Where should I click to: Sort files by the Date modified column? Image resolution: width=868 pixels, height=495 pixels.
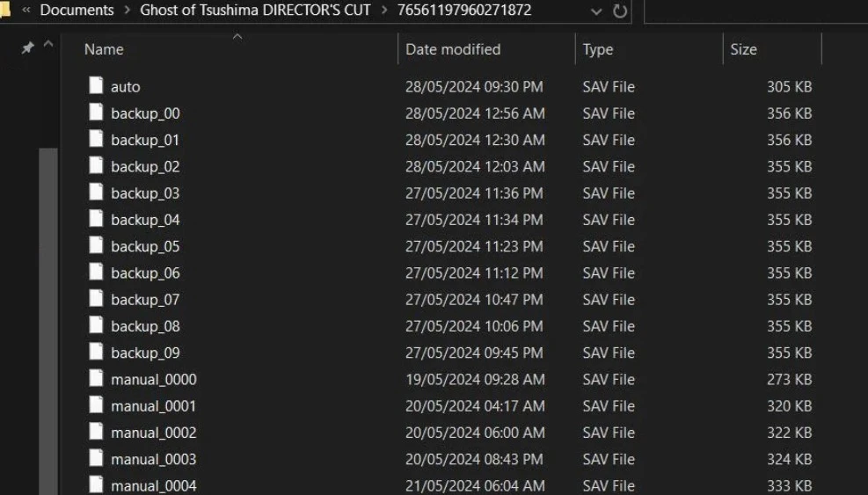click(x=453, y=49)
